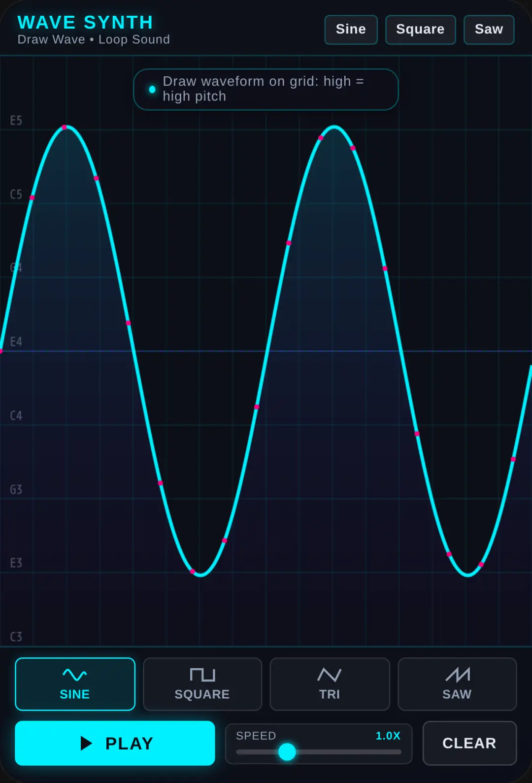This screenshot has height=783, width=532.
Task: Load the Saw preset in header
Action: (x=489, y=30)
